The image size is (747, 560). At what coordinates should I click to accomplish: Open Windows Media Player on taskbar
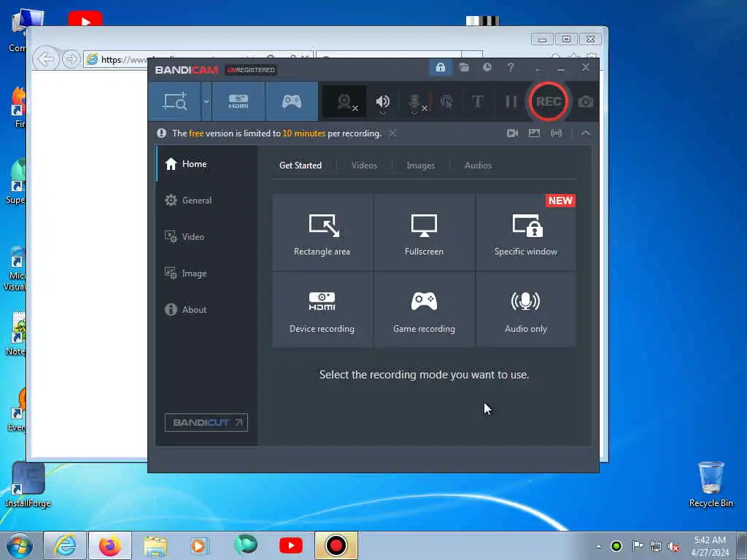pos(198,545)
